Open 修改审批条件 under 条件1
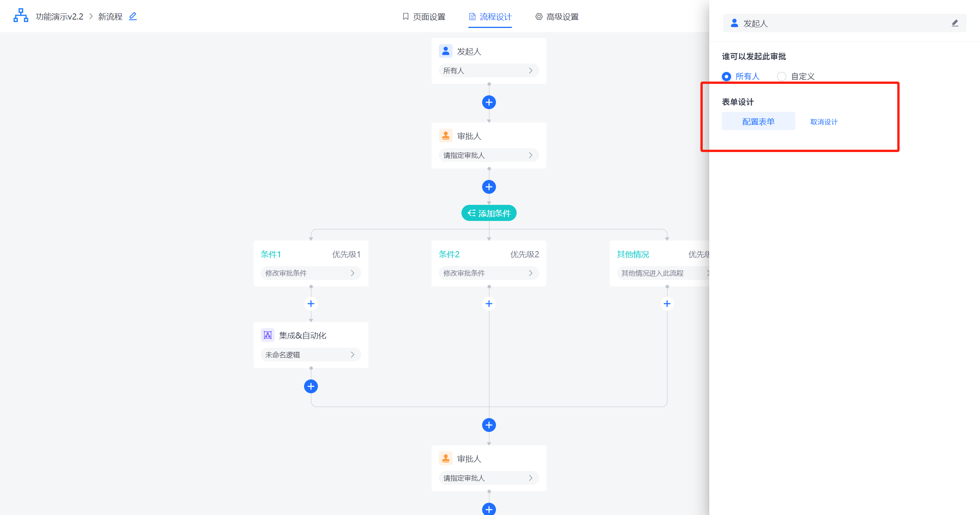The height and width of the screenshot is (515, 980). click(x=310, y=273)
